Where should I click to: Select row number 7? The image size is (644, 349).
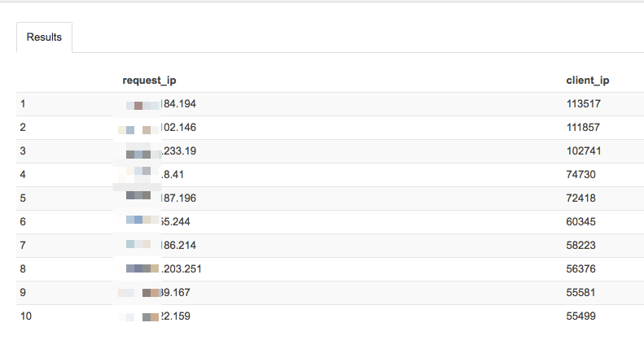[x=23, y=245]
